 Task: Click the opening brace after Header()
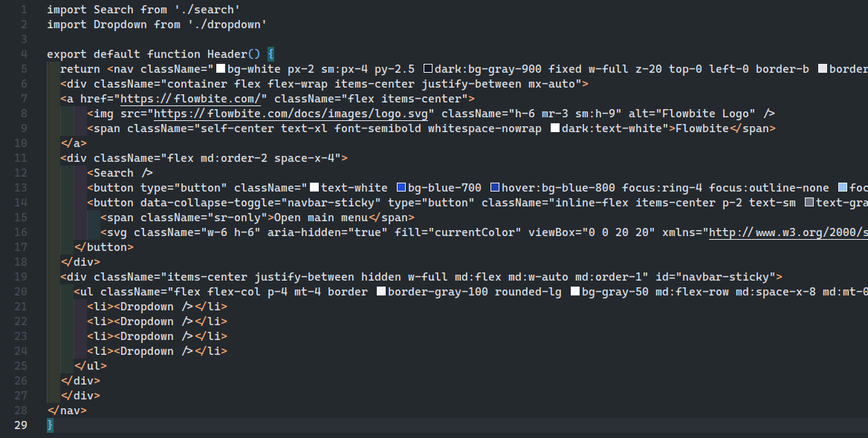coord(271,54)
